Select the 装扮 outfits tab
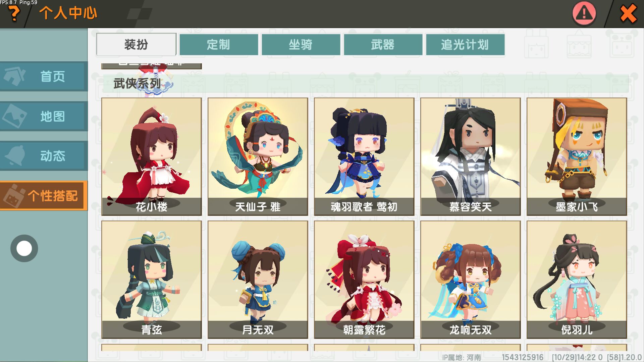The height and width of the screenshot is (362, 644). click(x=136, y=44)
